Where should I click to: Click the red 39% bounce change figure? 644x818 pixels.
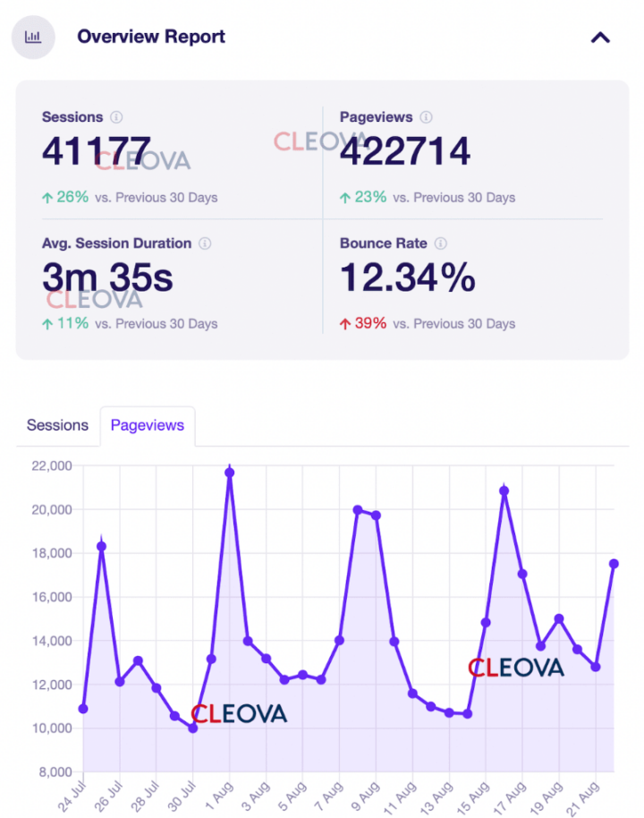[x=370, y=323]
